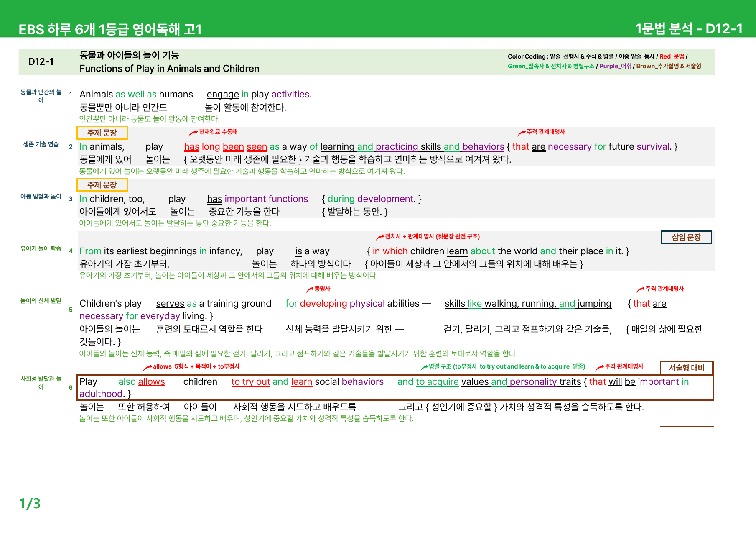Click the '주격 관계대명사' note above sentence 2
The height and width of the screenshot is (535, 756).
(546, 132)
